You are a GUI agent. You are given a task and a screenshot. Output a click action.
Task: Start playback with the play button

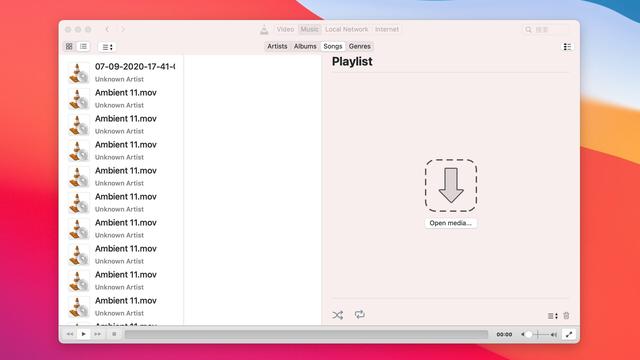[84, 334]
